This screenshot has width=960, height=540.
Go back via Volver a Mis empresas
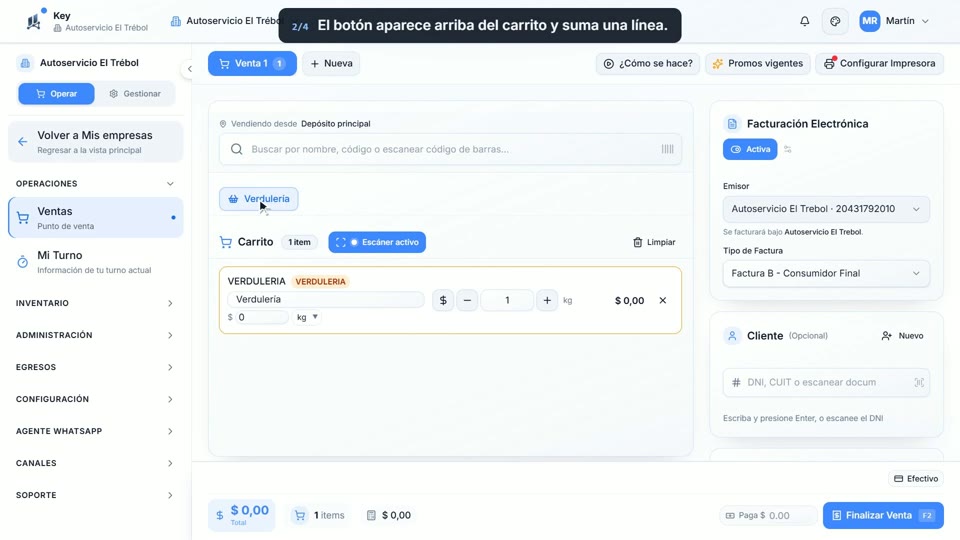point(96,142)
